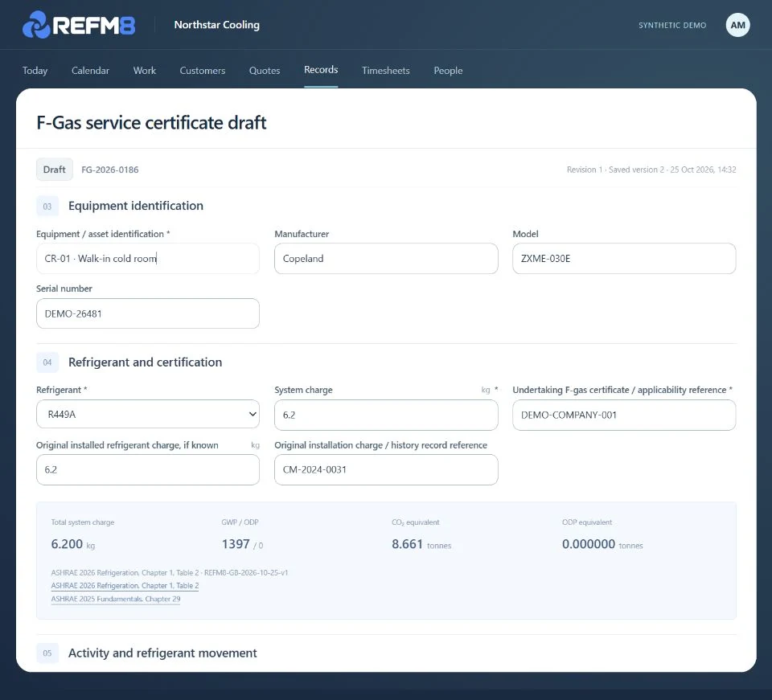The height and width of the screenshot is (700, 772).
Task: Open the Customers tab
Action: coord(203,71)
